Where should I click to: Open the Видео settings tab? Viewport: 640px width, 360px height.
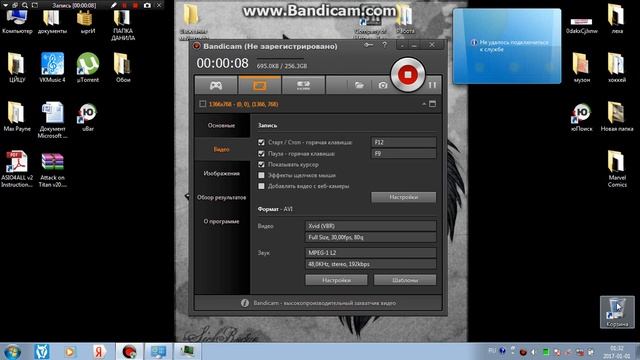(221, 149)
